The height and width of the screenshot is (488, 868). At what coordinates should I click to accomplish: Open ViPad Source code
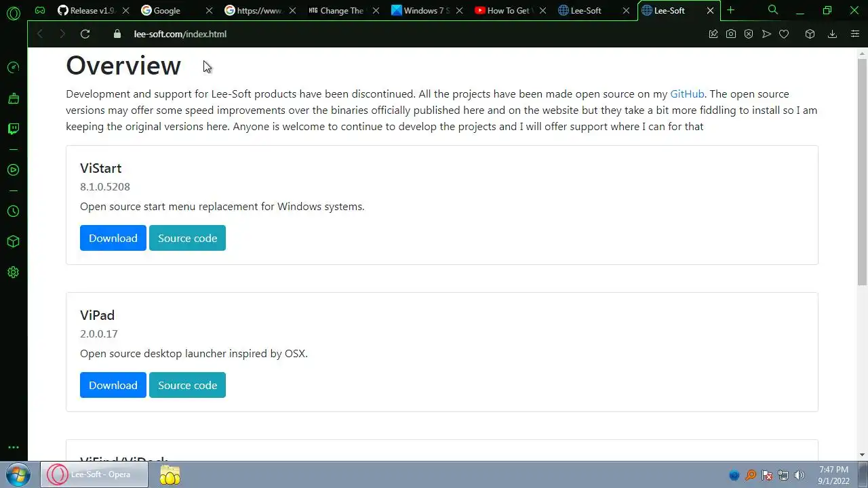[187, 385]
